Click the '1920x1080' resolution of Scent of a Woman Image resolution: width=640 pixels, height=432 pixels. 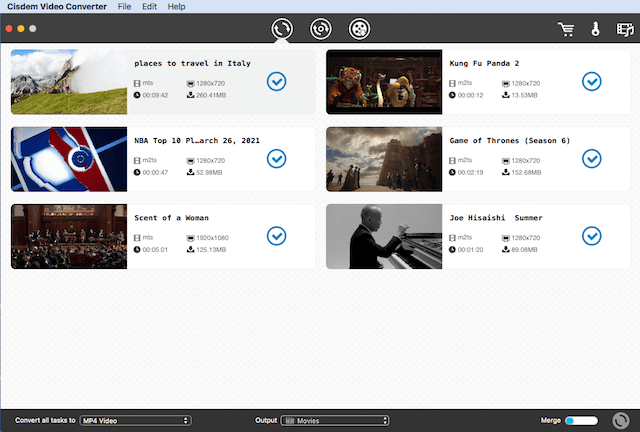[x=212, y=238]
